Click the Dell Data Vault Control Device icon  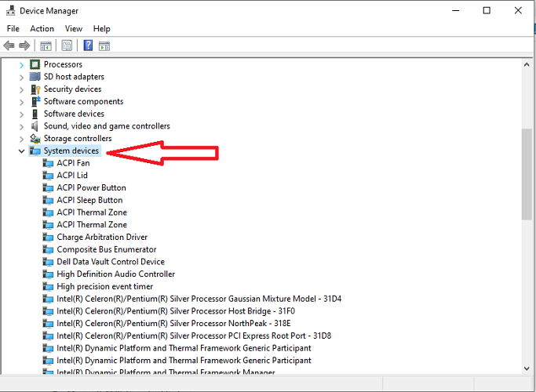[48, 262]
